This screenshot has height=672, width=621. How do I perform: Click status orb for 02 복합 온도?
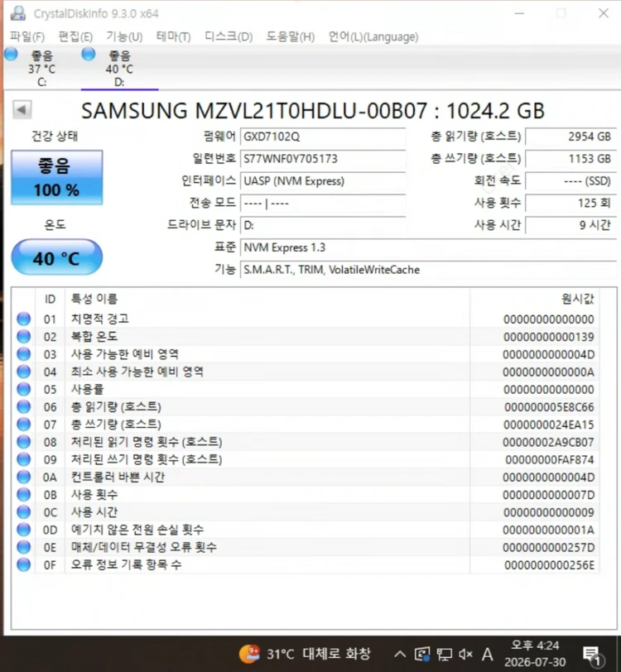pos(23,337)
